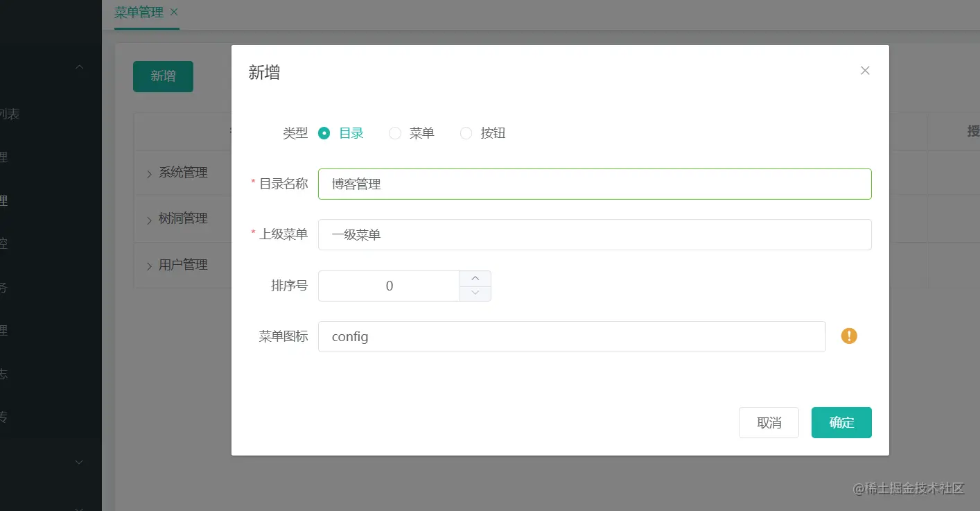Expand the bottom sidebar section chevron icon
The width and height of the screenshot is (980, 511).
click(78, 462)
